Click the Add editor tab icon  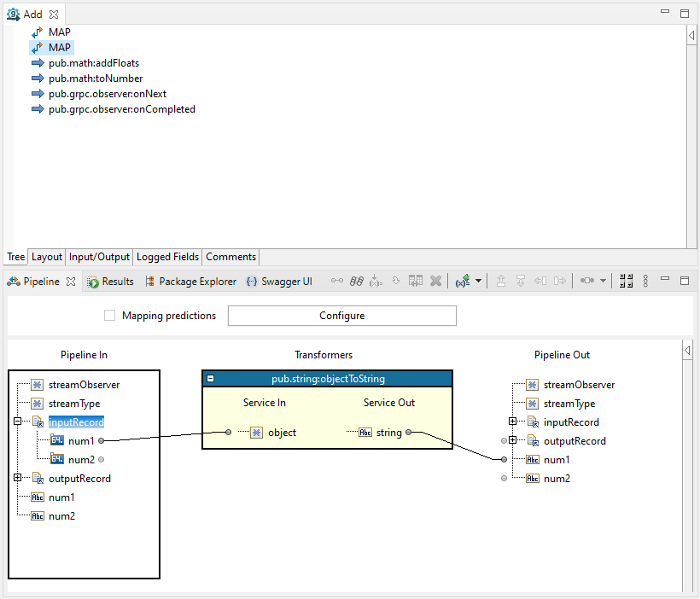tap(14, 15)
